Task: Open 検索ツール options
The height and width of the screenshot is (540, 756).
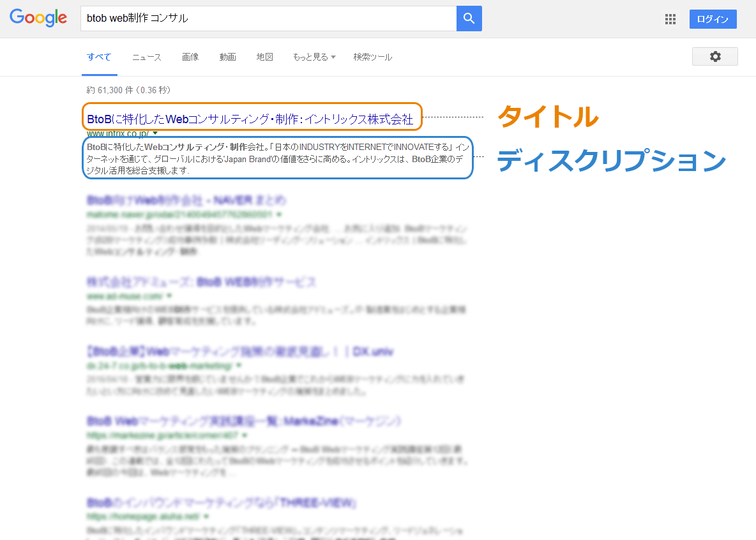Action: coord(373,57)
